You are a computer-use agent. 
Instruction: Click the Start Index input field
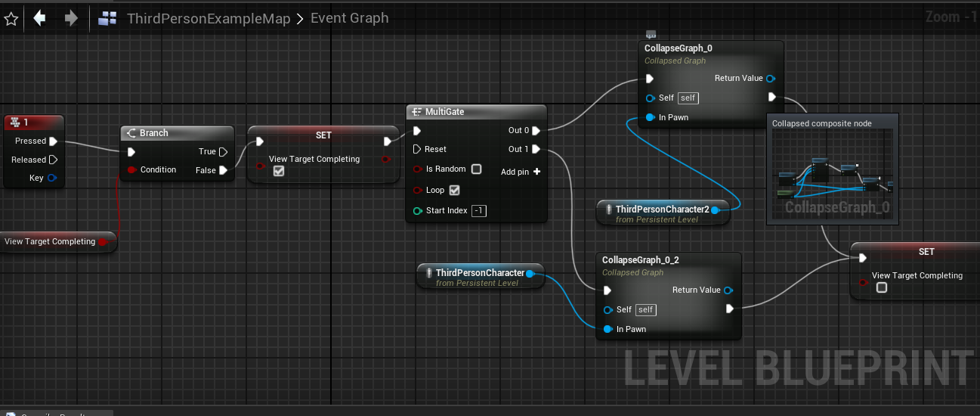coord(478,211)
